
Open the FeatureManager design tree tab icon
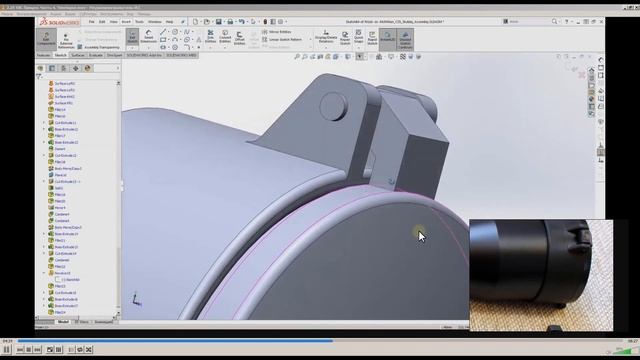click(40, 68)
